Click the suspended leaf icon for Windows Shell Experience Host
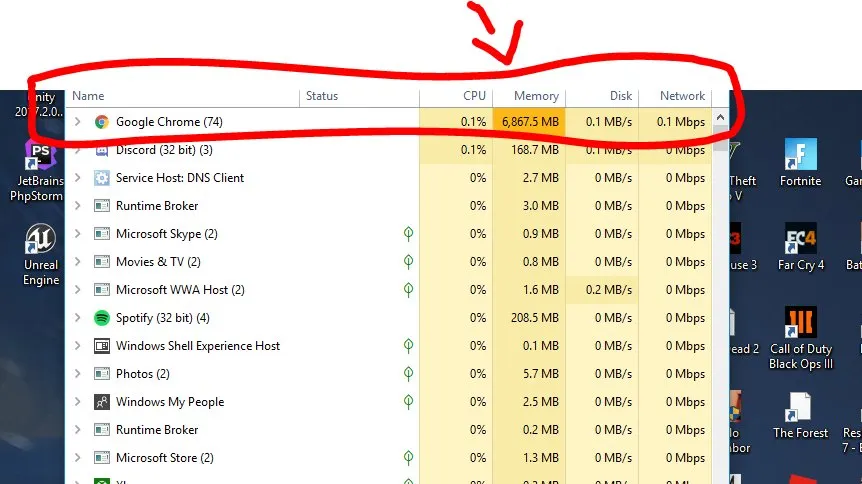 [408, 346]
